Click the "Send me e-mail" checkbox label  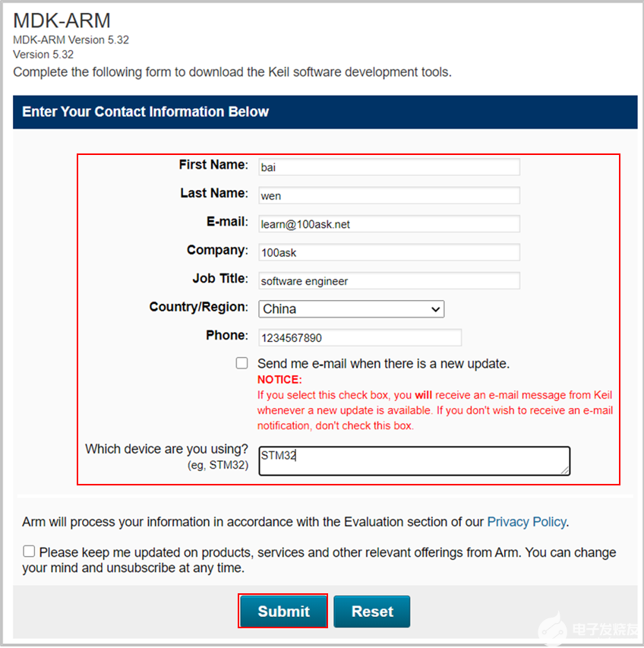pos(384,364)
